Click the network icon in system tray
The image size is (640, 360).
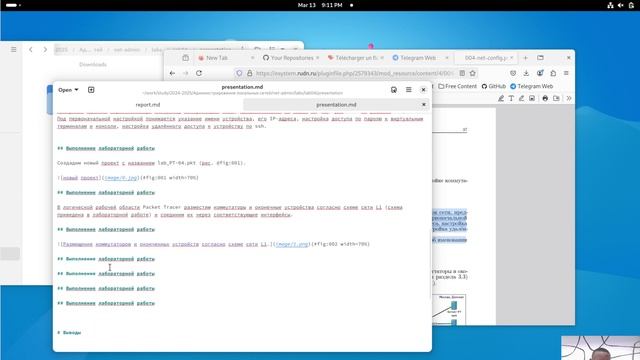(x=610, y=5)
